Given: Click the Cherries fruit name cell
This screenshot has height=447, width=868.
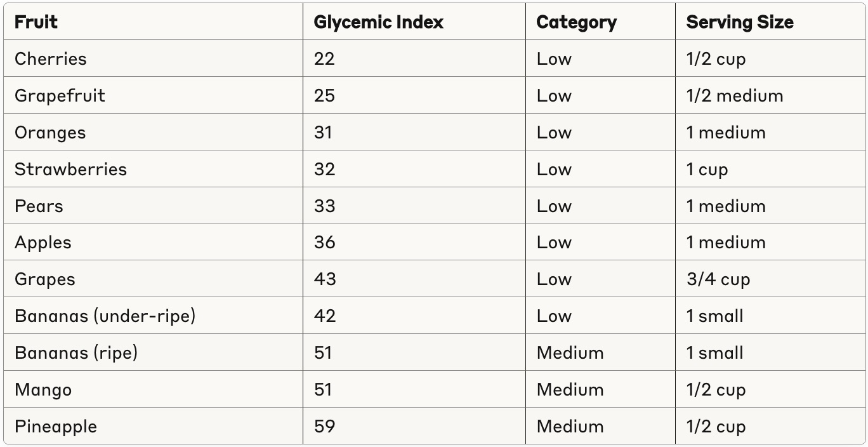Looking at the screenshot, I should coord(50,59).
